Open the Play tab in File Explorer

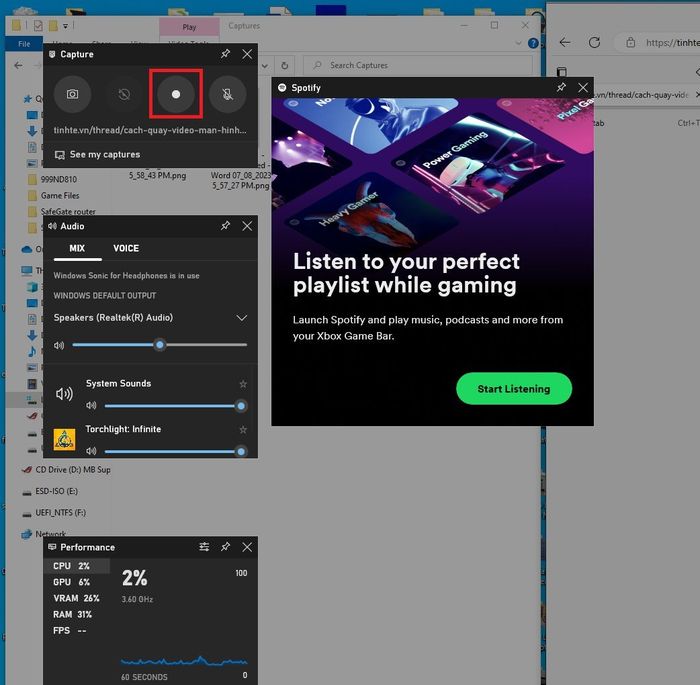pos(189,27)
